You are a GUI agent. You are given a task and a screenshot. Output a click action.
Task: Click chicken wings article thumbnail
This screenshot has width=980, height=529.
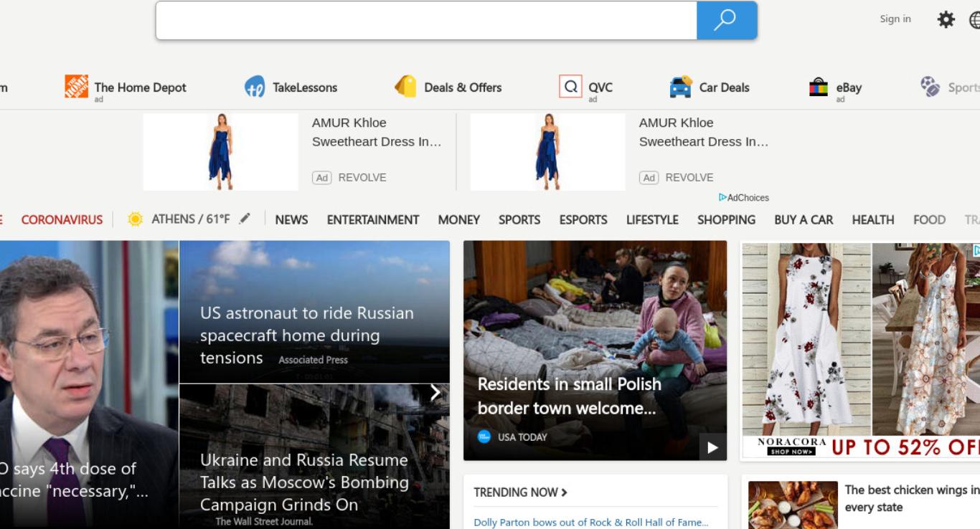point(793,505)
